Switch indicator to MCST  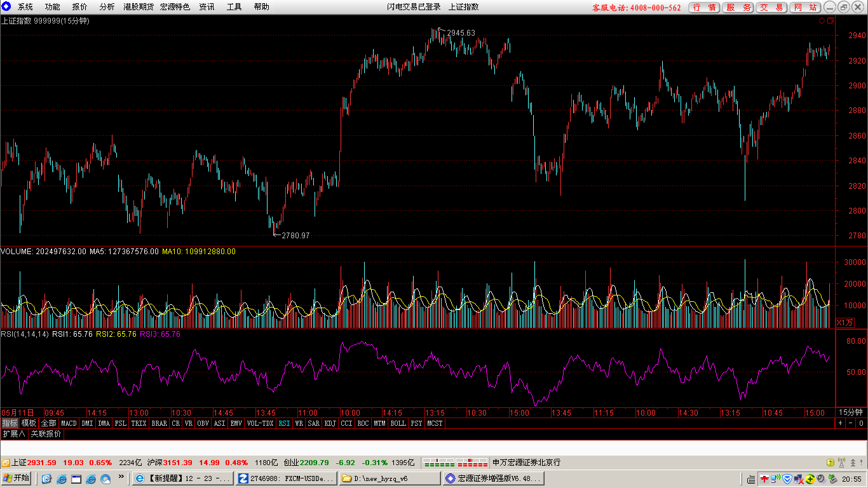[435, 423]
